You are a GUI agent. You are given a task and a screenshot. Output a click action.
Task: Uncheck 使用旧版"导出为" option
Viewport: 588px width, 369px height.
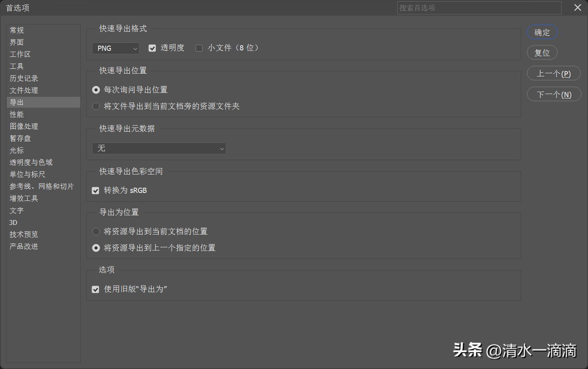click(95, 289)
